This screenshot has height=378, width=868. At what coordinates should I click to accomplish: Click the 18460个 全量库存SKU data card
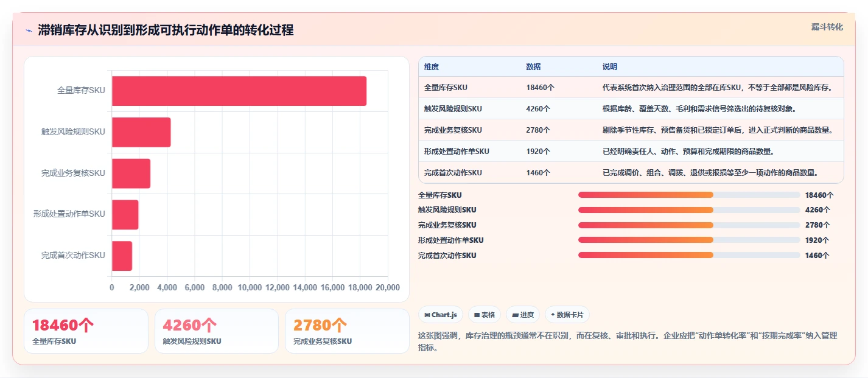tap(86, 331)
